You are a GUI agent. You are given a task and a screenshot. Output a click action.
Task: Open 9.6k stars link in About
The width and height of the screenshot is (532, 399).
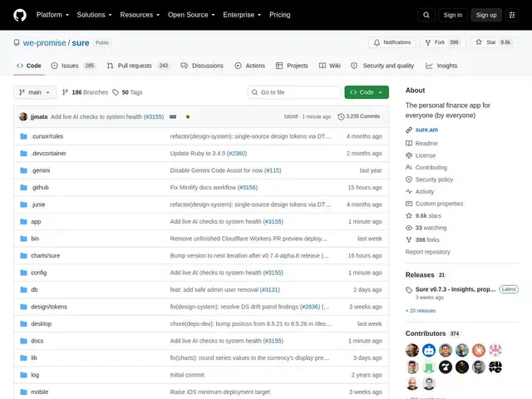[x=428, y=216]
